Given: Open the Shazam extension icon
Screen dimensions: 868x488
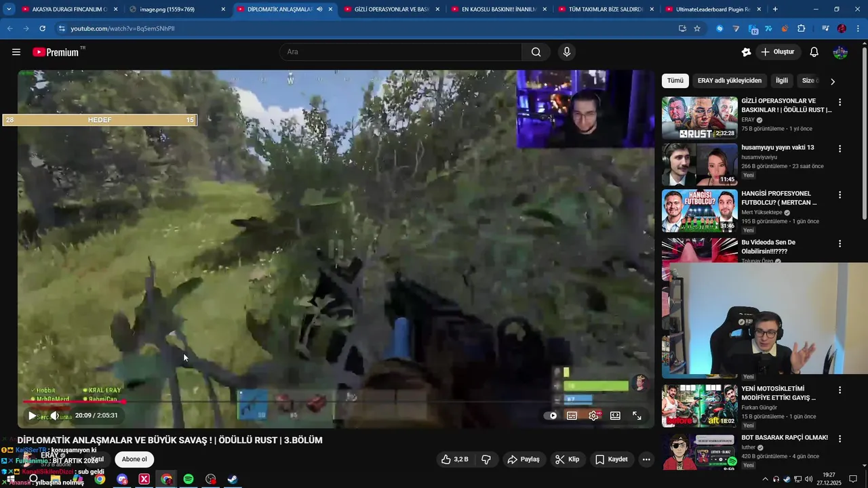Looking at the screenshot, I should coord(719,28).
